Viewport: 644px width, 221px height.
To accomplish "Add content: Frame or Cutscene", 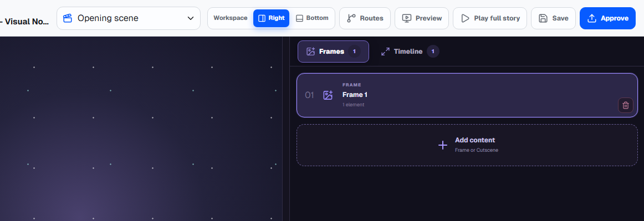I will click(467, 145).
